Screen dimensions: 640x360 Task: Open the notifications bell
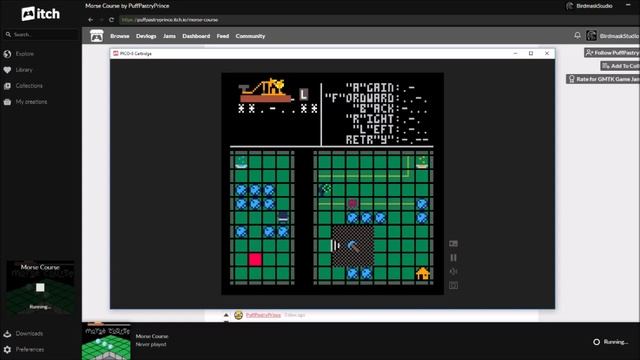click(x=577, y=36)
